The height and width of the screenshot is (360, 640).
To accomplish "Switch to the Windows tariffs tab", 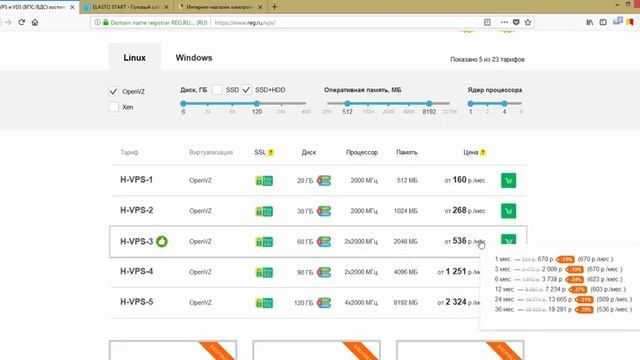I will click(194, 58).
